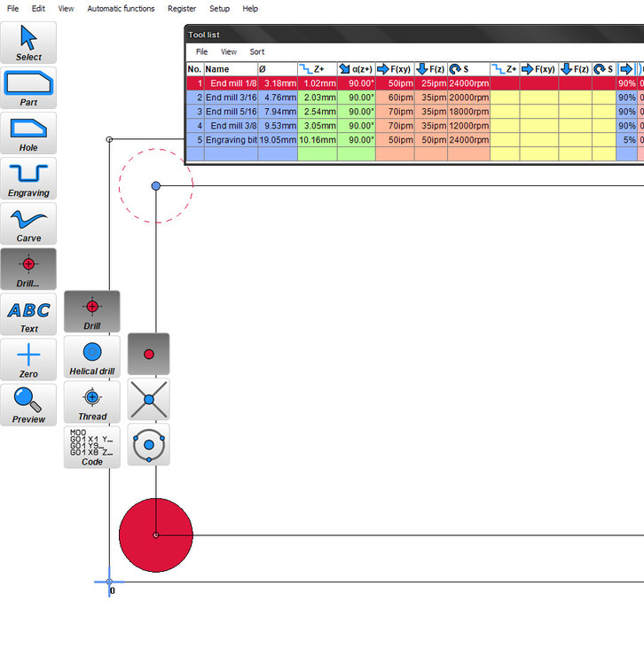Screen dimensions: 644x656
Task: Choose Helical drill from the submenu
Action: 91,356
